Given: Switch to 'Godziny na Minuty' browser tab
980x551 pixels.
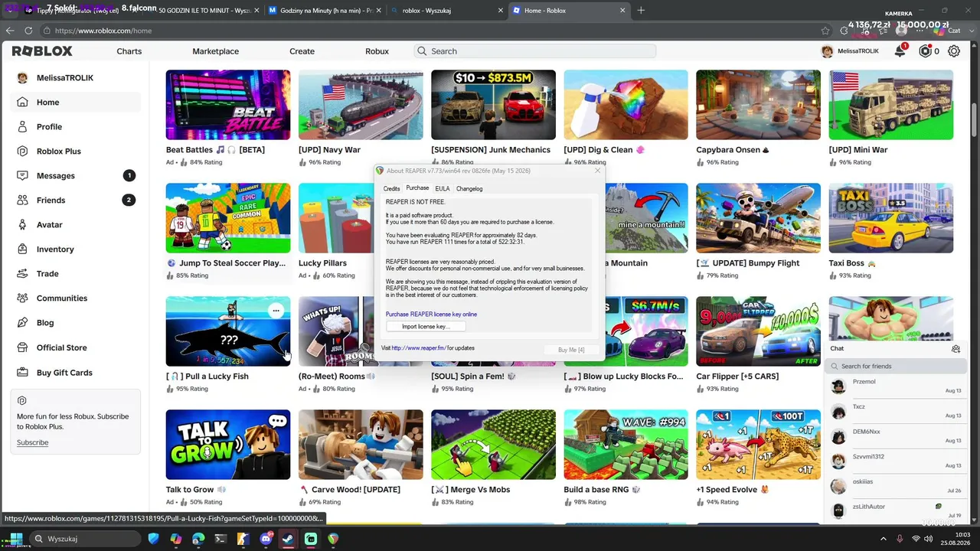Looking at the screenshot, I should (326, 11).
